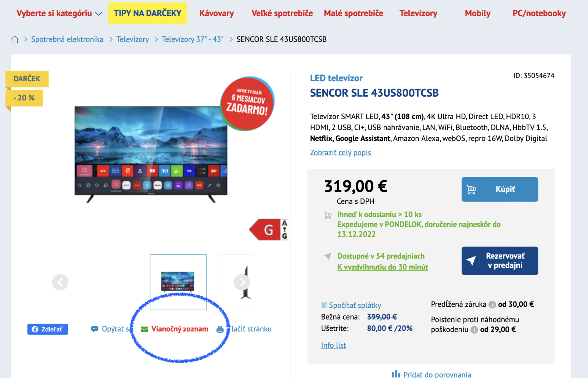Viewport: 588px width, 378px height.
Task: Open the Kávovary menu item
Action: (x=216, y=13)
